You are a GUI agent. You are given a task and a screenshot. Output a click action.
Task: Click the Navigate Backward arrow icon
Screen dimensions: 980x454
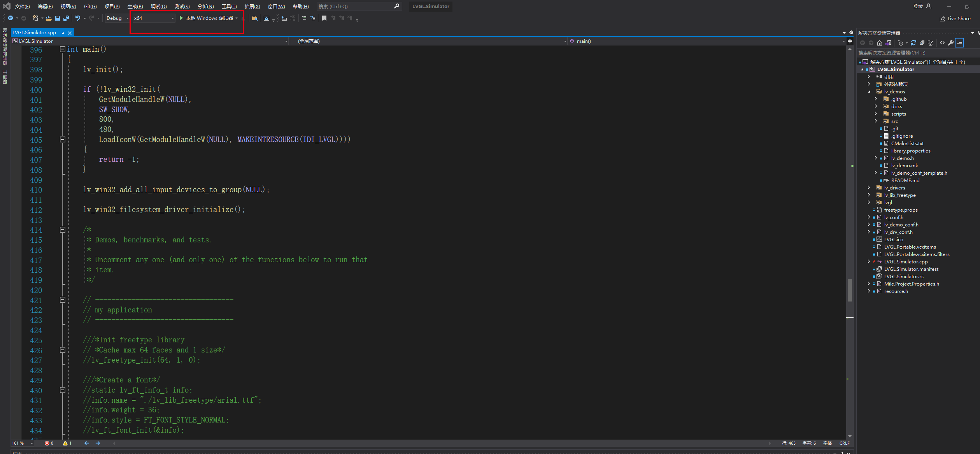click(11, 18)
